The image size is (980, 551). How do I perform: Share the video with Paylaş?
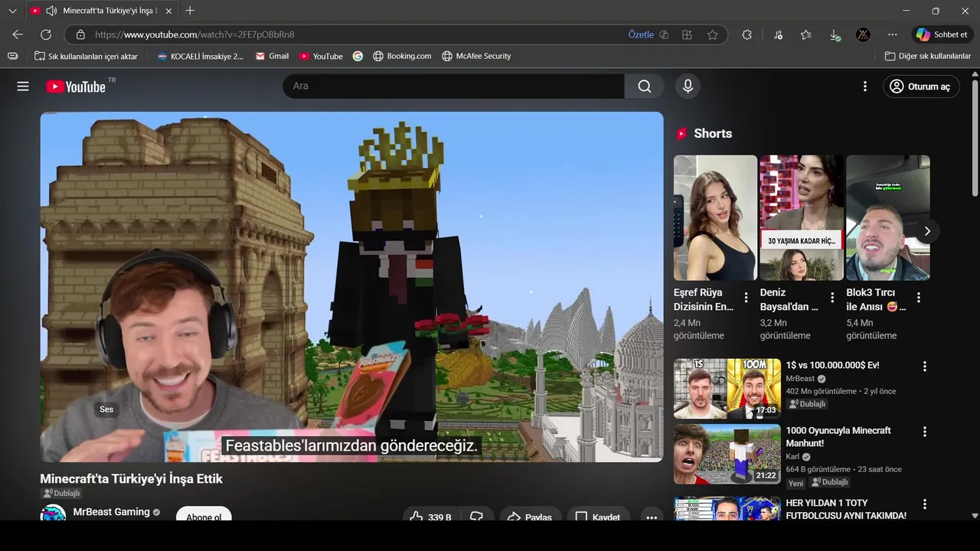(x=530, y=514)
